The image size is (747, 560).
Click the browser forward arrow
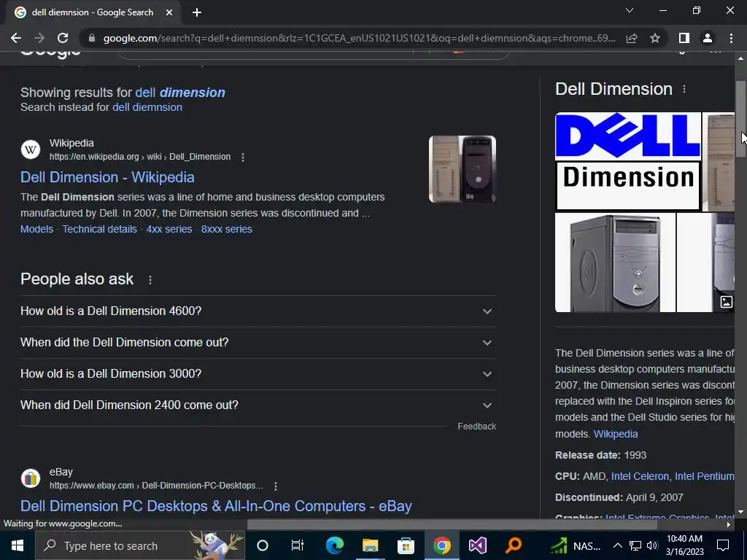[39, 38]
